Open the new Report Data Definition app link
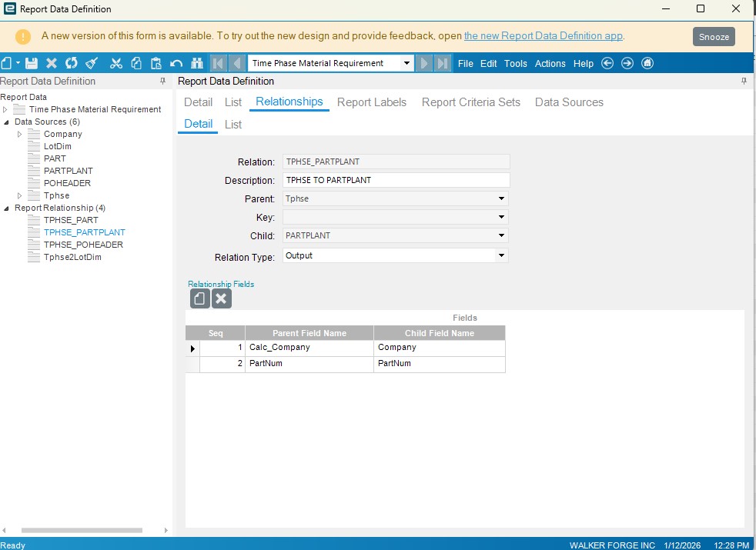 click(x=543, y=36)
